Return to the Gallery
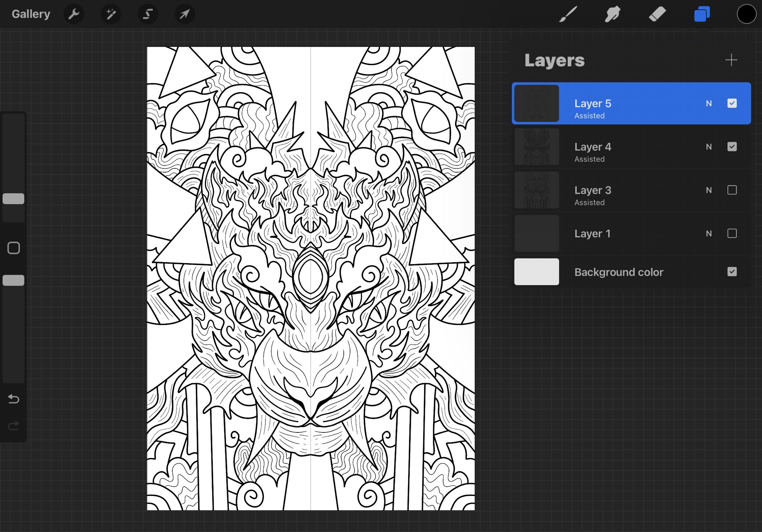 [x=31, y=14]
